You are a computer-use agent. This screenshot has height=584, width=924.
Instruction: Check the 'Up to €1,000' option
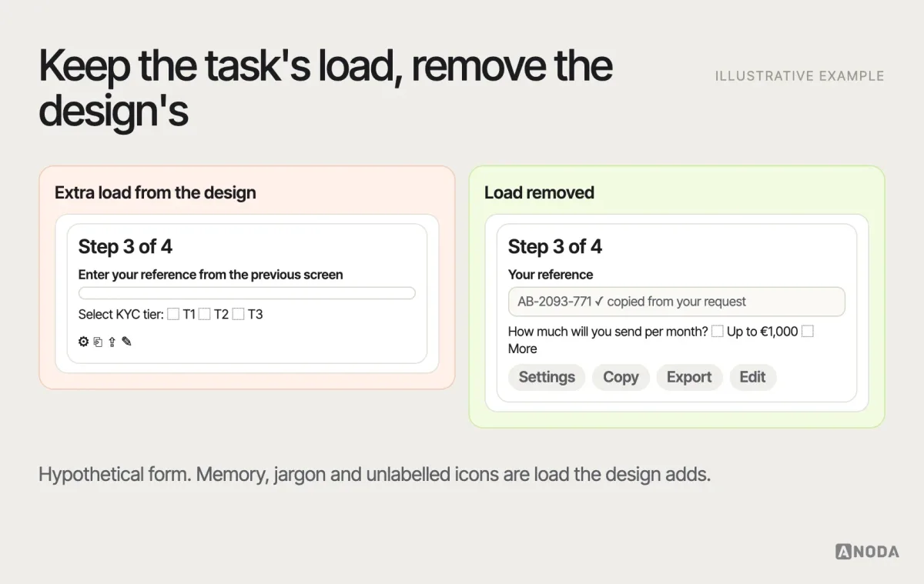tap(718, 332)
